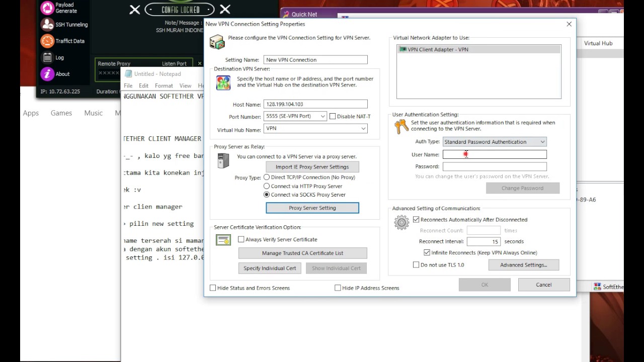Viewport: 644px width, 362px height.
Task: Click Manage Trusted CA Certificate List
Action: click(x=302, y=253)
